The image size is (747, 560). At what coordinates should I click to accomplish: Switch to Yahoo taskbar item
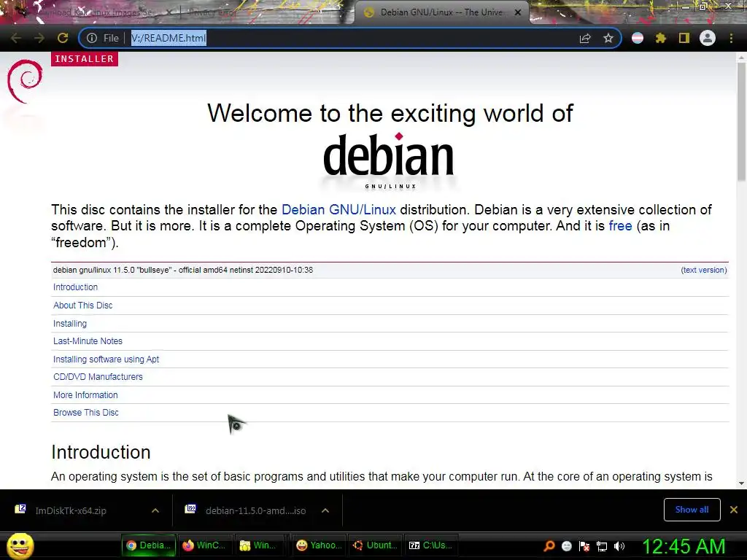pos(319,545)
